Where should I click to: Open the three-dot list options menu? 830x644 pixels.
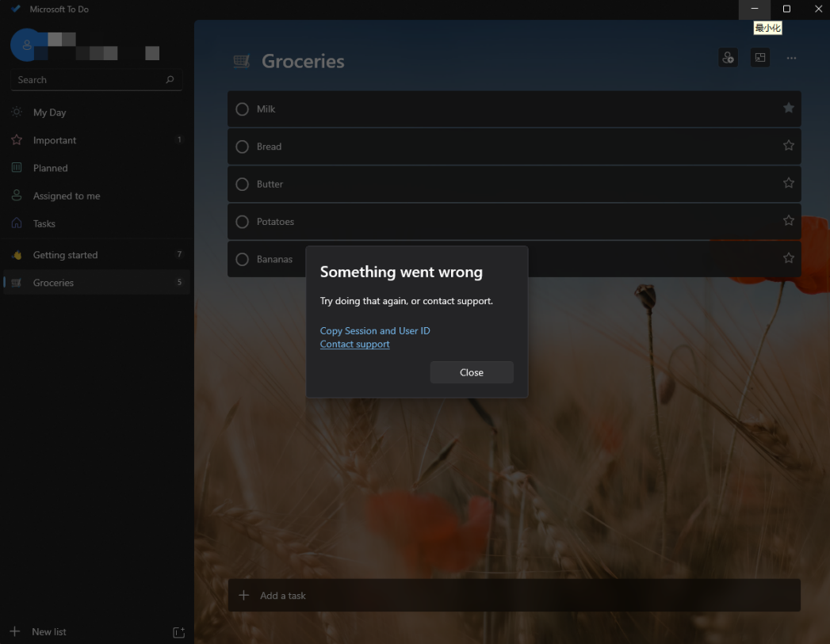791,58
